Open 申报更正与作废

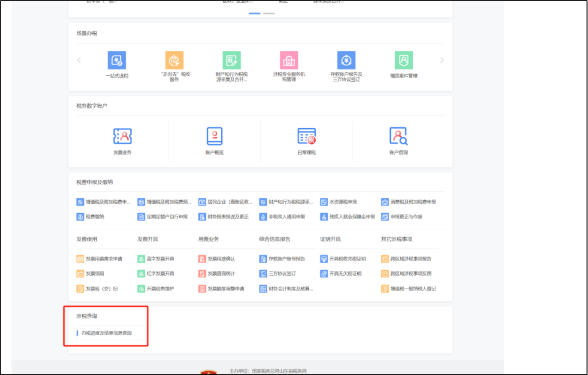[402, 216]
